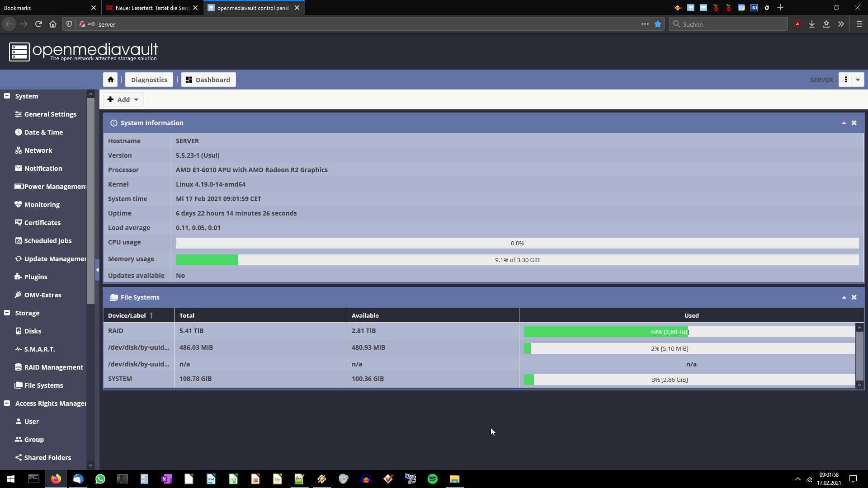Click the Dashboard breadcrumb

tap(208, 80)
